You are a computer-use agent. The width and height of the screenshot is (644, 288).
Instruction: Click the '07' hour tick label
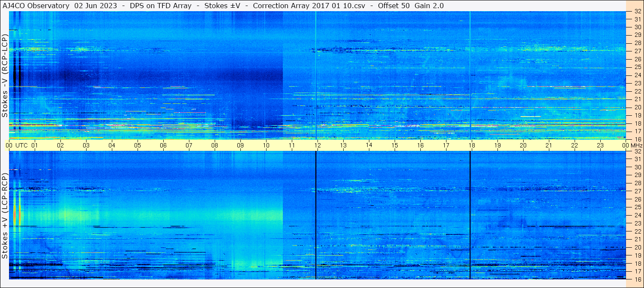(189, 145)
